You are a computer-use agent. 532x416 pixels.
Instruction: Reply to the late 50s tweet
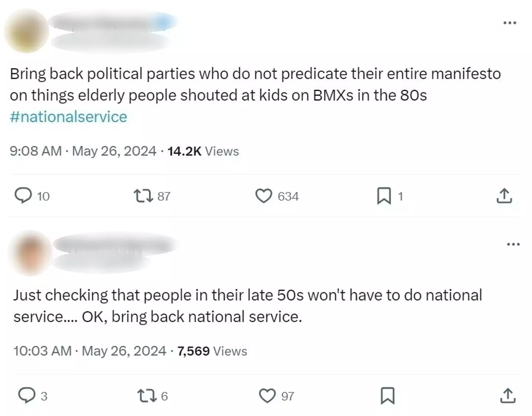click(x=27, y=395)
